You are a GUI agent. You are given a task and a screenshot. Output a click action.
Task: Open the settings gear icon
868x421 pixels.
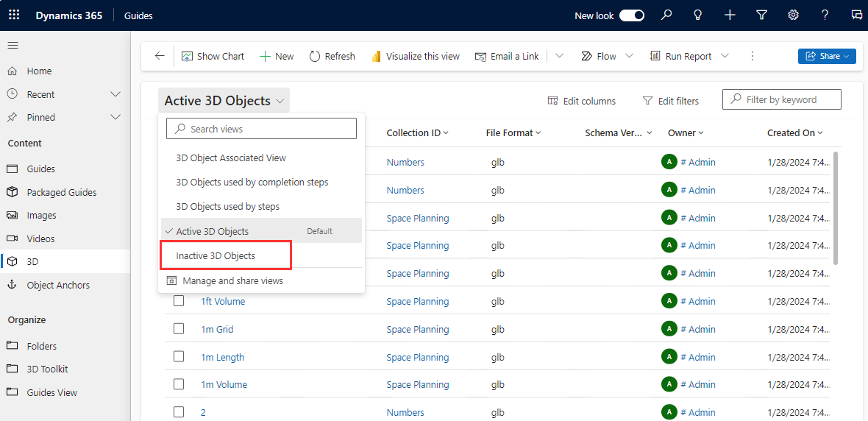coord(793,15)
